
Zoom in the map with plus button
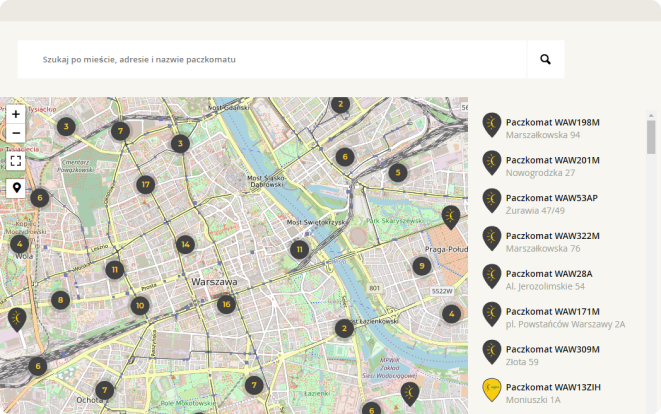pos(16,114)
